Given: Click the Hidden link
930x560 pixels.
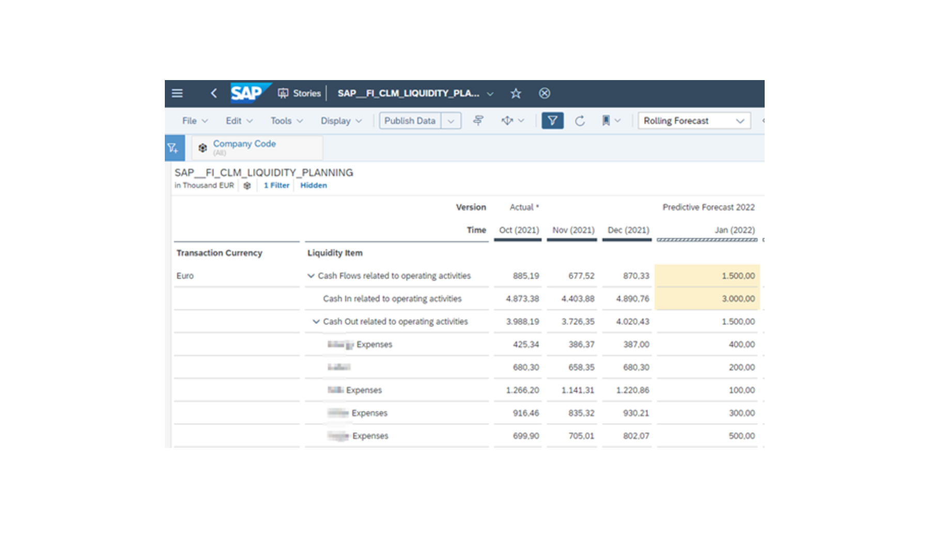Looking at the screenshot, I should [x=314, y=185].
